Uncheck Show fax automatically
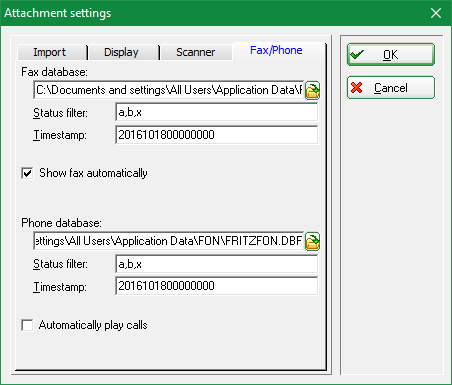 click(x=27, y=173)
